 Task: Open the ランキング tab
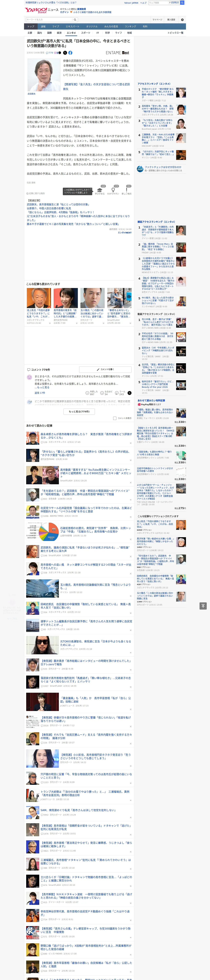tap(130, 27)
